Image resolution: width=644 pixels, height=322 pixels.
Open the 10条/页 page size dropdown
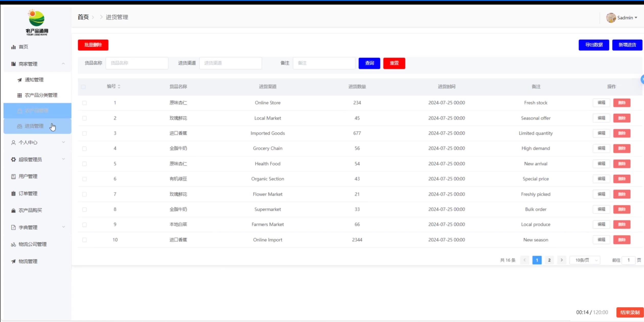(585, 260)
